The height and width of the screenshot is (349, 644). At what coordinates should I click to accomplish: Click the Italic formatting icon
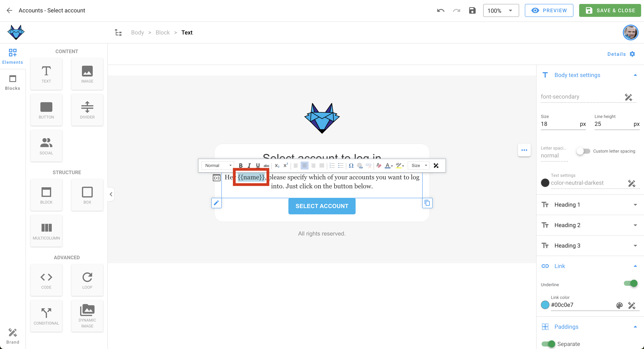tap(249, 166)
